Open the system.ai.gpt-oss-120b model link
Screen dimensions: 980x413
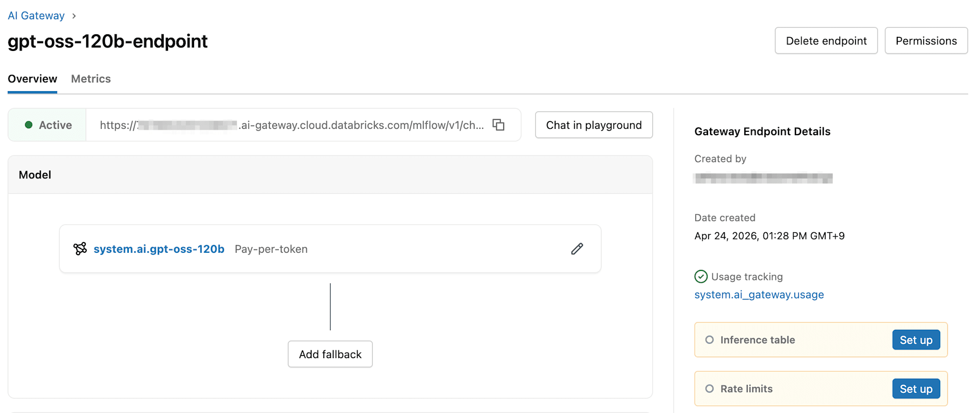point(159,249)
